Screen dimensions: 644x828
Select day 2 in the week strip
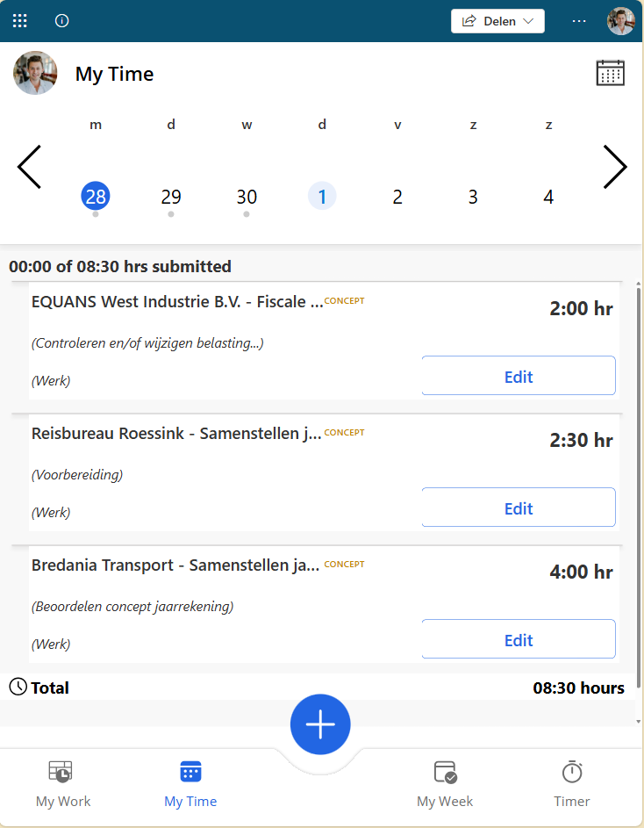coord(397,197)
